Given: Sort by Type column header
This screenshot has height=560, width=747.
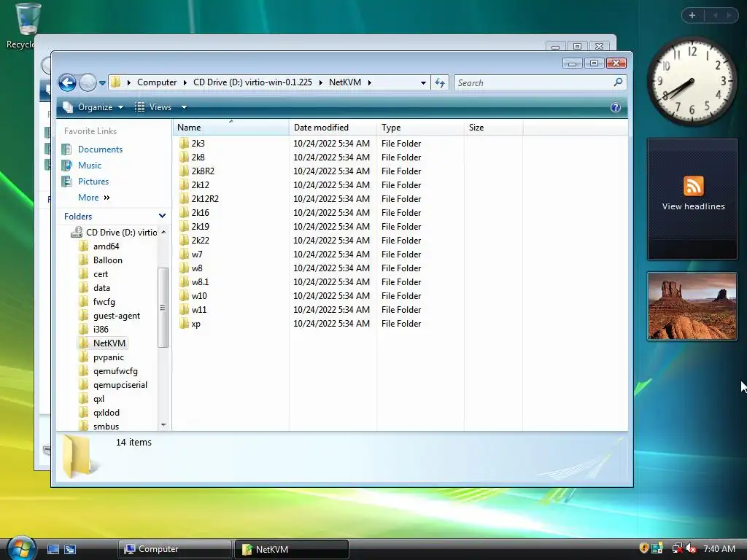Looking at the screenshot, I should point(420,127).
